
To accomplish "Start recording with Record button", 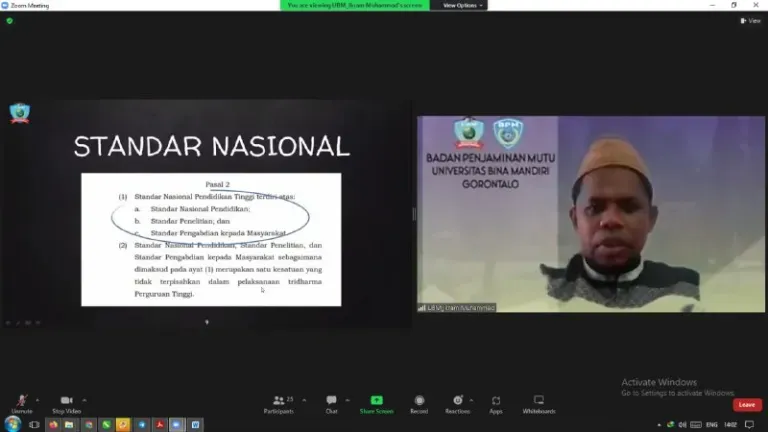I will point(419,402).
